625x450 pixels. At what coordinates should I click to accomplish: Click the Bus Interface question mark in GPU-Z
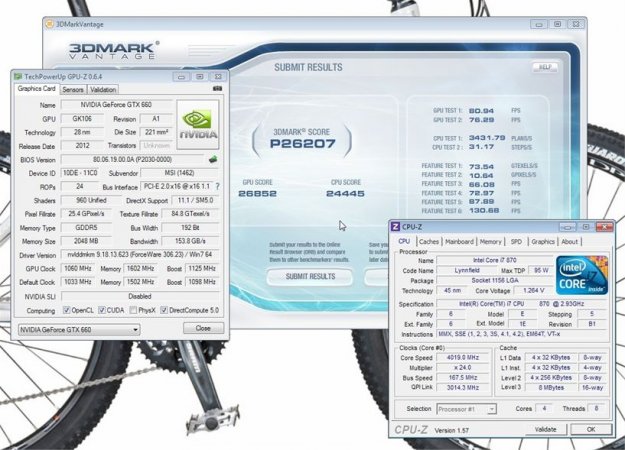click(218, 186)
